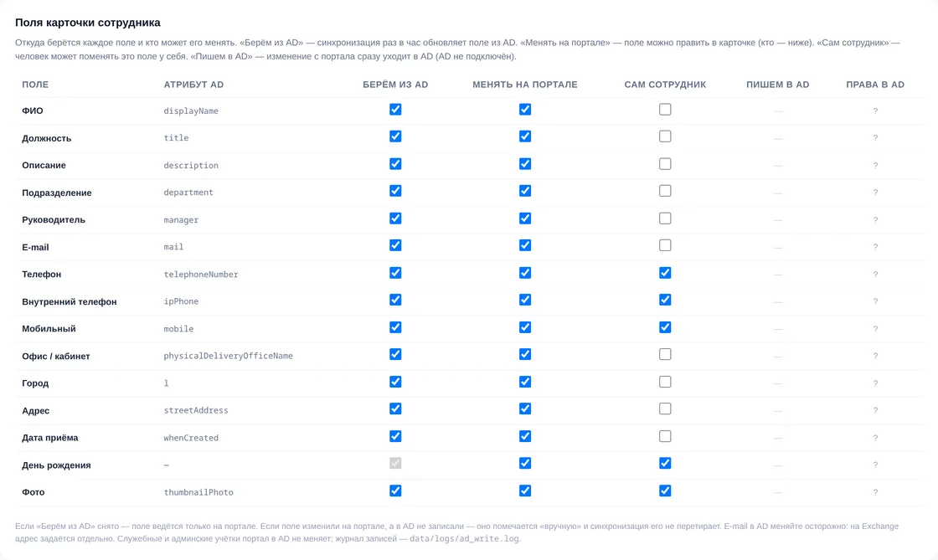Uncheck Берём из AD for ФИО

tap(395, 110)
